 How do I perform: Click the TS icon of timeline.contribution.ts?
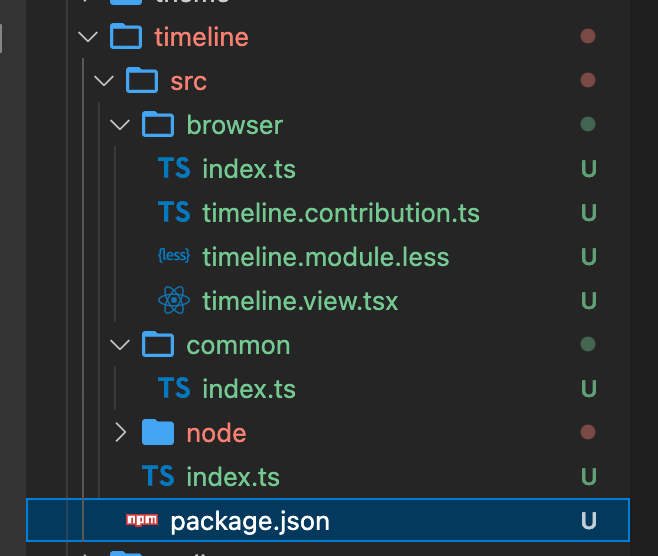(174, 211)
